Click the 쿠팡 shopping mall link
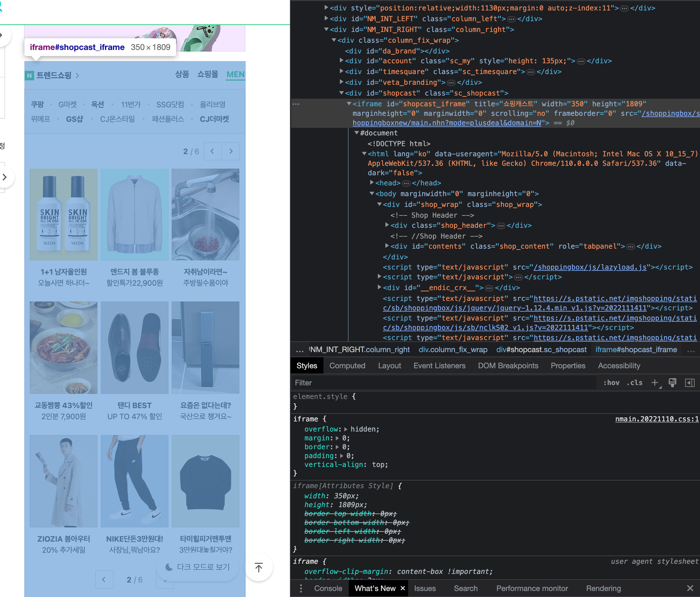 point(38,104)
